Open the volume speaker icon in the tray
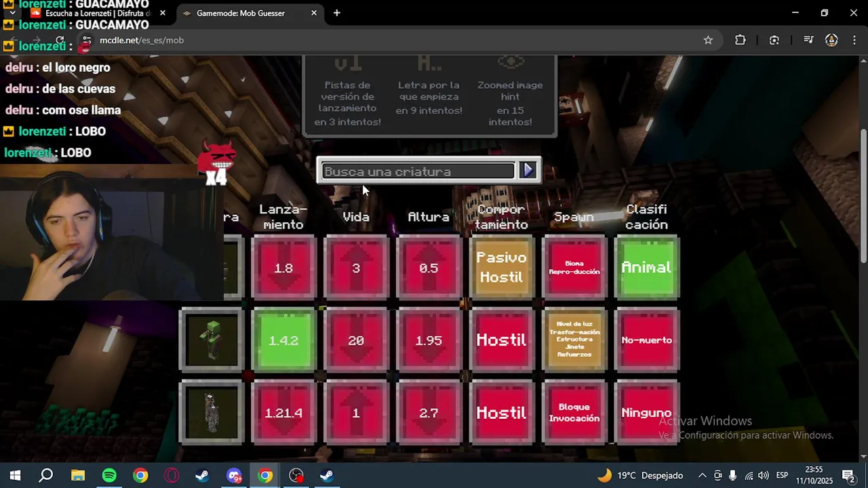 [x=764, y=476]
